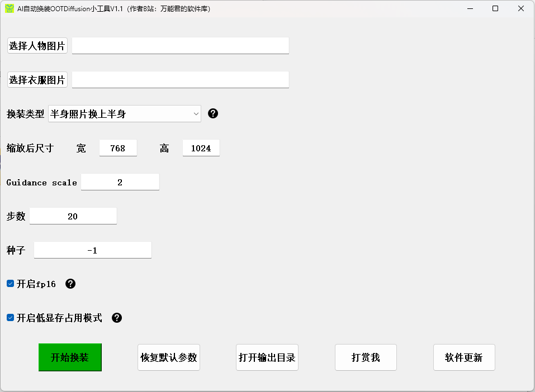Click the width field showing 768
The height and width of the screenshot is (392, 535).
point(118,148)
